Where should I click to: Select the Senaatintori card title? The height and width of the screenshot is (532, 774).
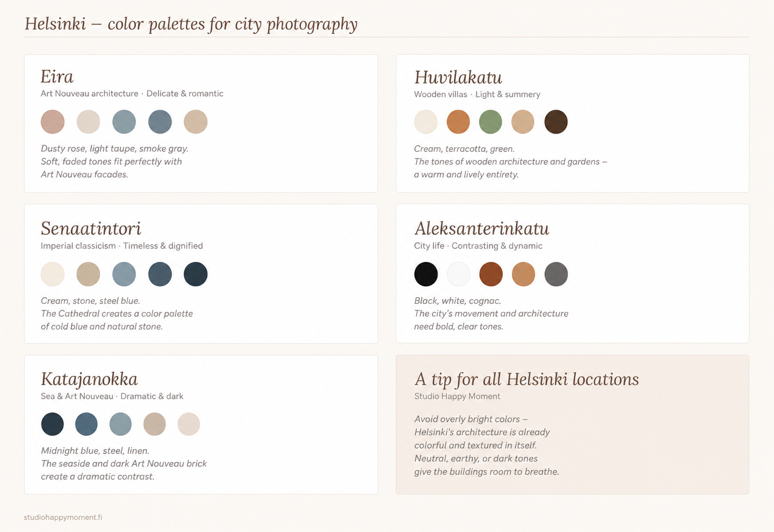91,228
